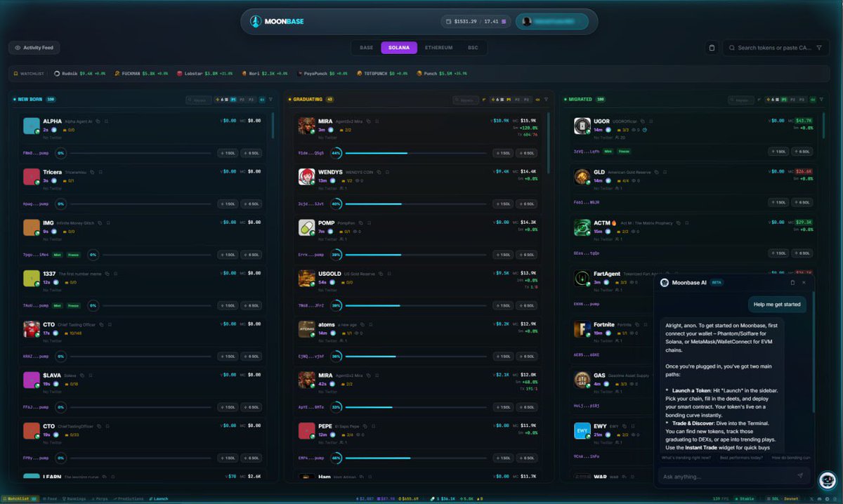
Task: Toggle the Moonbase AI robot chat bubble
Action: click(827, 480)
